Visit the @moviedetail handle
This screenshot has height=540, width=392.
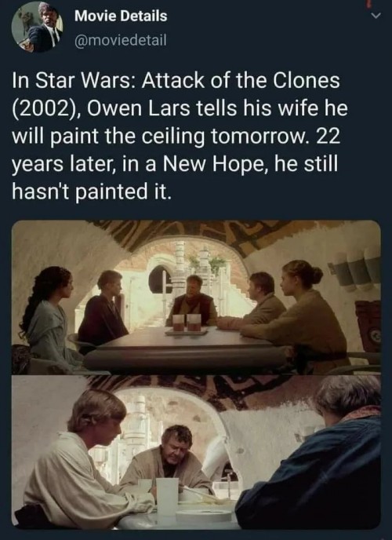(x=121, y=40)
